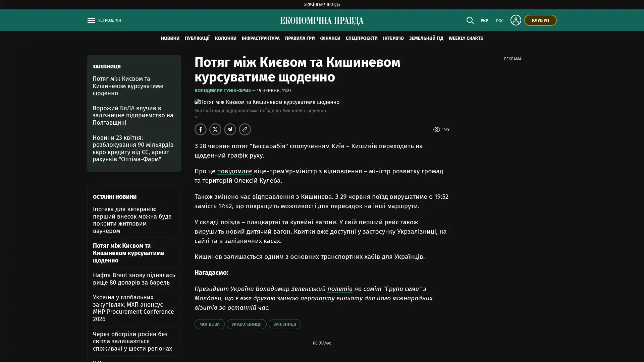Open the WEEKLY CHARTS section
Image resolution: width=644 pixels, height=362 pixels.
466,38
